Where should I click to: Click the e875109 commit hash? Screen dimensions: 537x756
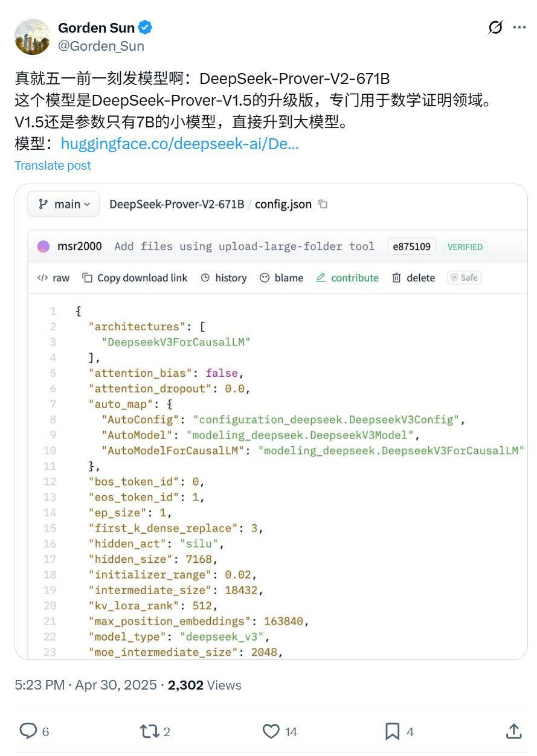tap(411, 246)
